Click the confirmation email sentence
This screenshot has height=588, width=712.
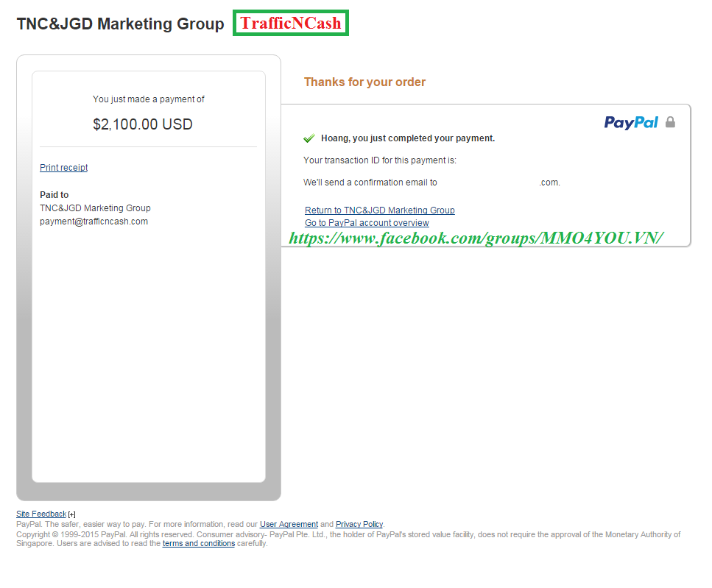[x=370, y=183]
